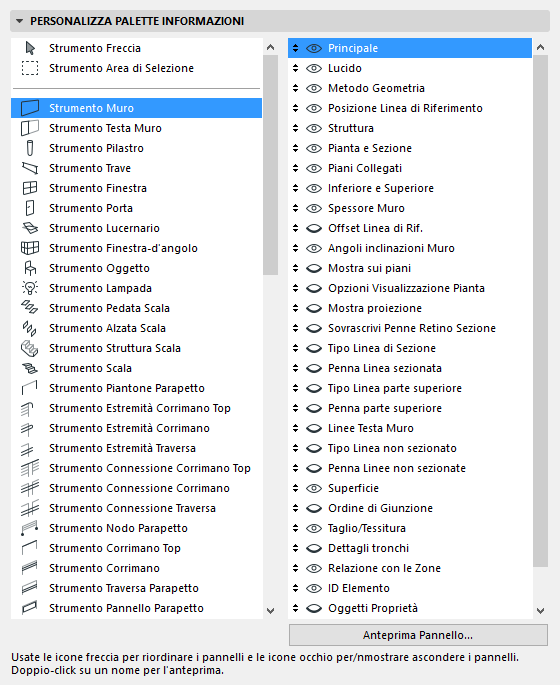Viewport: 560px width, 685px height.
Task: Show the Mostra sui piani panel
Action: point(314,268)
